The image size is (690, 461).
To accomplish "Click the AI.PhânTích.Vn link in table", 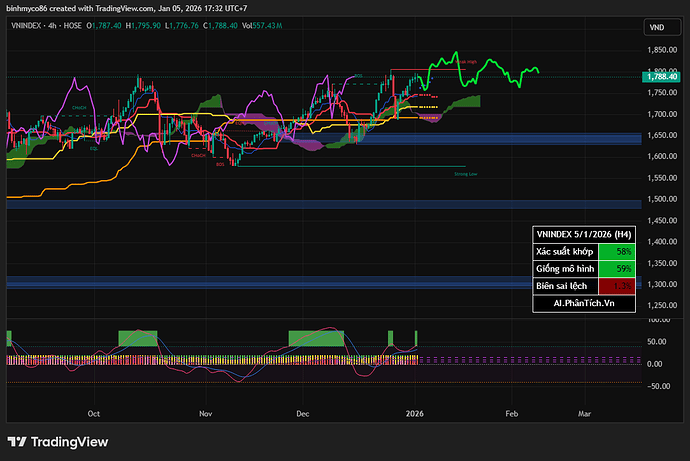I will (x=583, y=301).
